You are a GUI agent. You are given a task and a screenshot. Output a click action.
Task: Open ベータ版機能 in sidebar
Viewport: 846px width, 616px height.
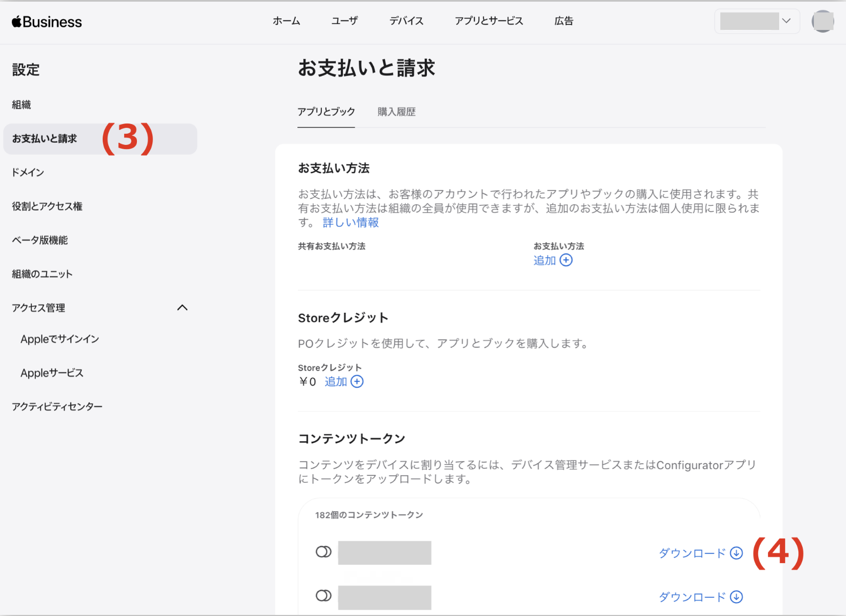click(x=40, y=240)
